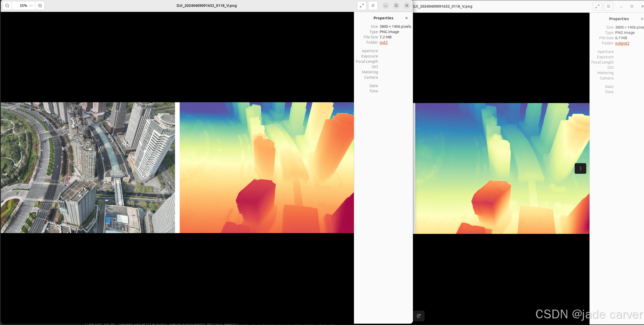
Task: Close the left Properties sidebar
Action: [407, 18]
